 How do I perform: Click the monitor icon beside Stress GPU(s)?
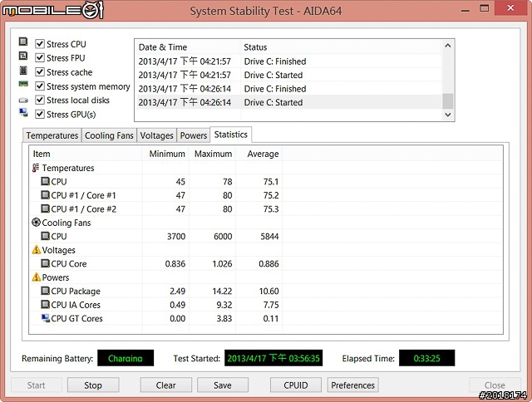point(23,113)
